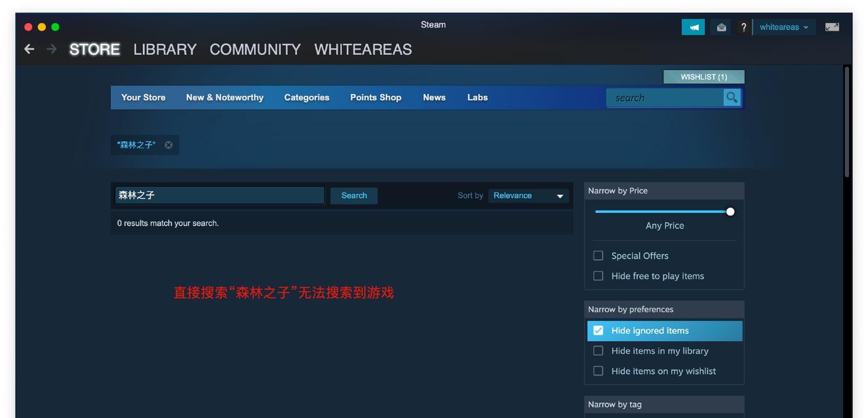Open the Your Store menu

143,97
